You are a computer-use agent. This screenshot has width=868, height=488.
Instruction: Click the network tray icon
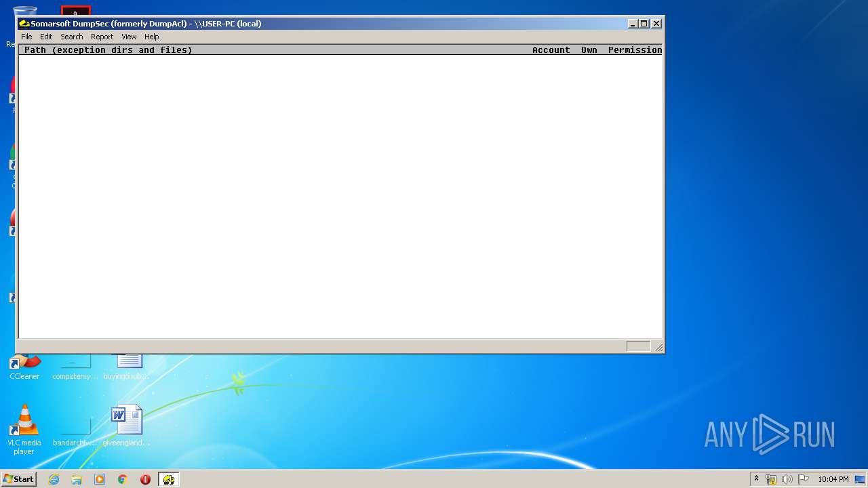[x=771, y=479]
